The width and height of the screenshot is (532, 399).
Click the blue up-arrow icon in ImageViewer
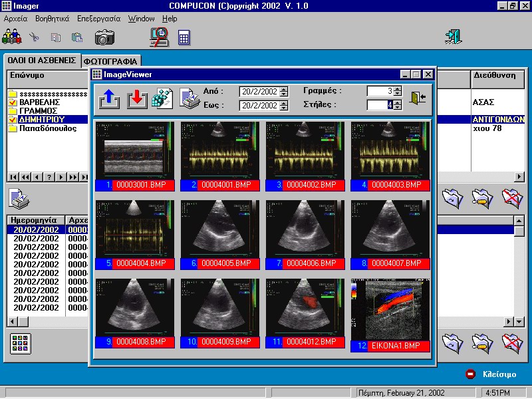[109, 98]
